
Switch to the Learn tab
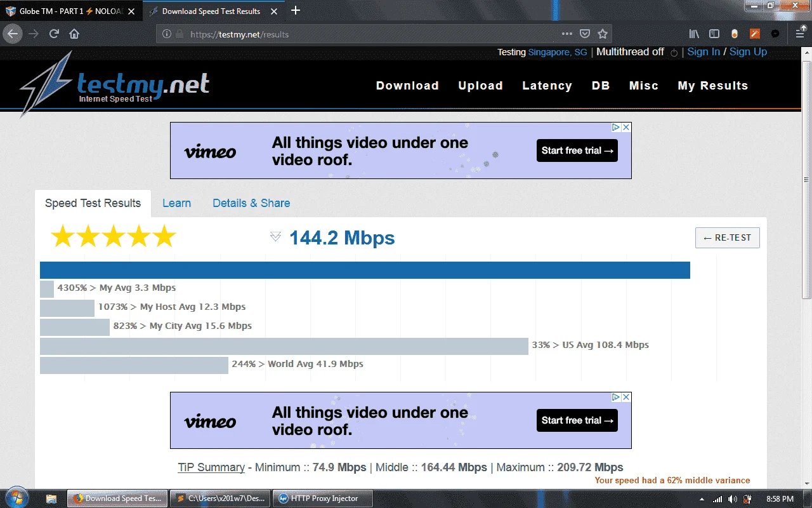(x=176, y=203)
